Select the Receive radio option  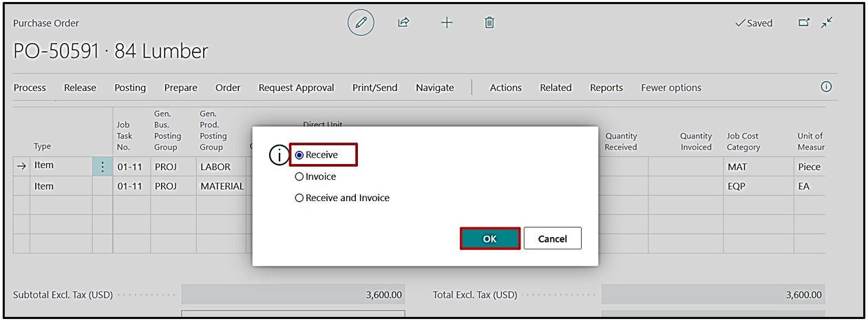[x=299, y=156]
